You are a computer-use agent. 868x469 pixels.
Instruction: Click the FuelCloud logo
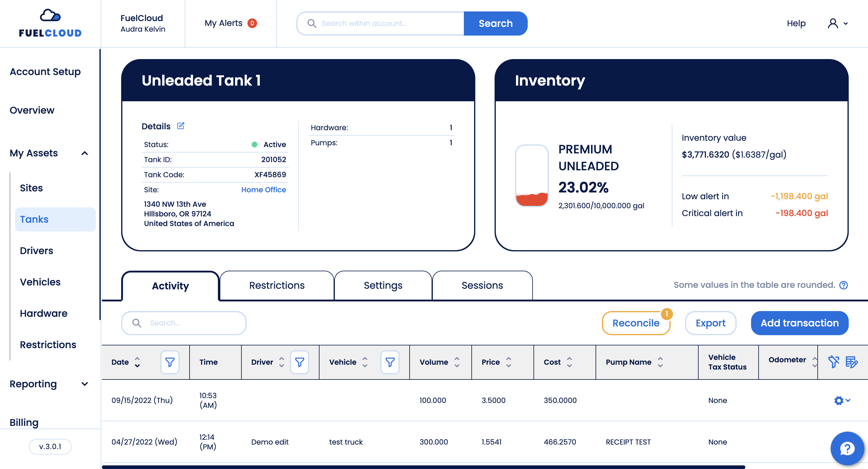[50, 23]
